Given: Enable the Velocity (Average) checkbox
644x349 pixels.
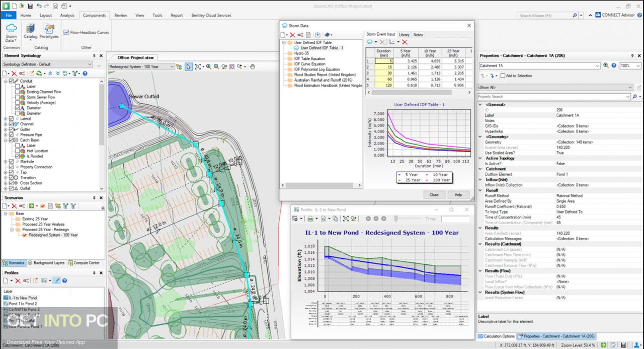Looking at the screenshot, I should point(18,103).
